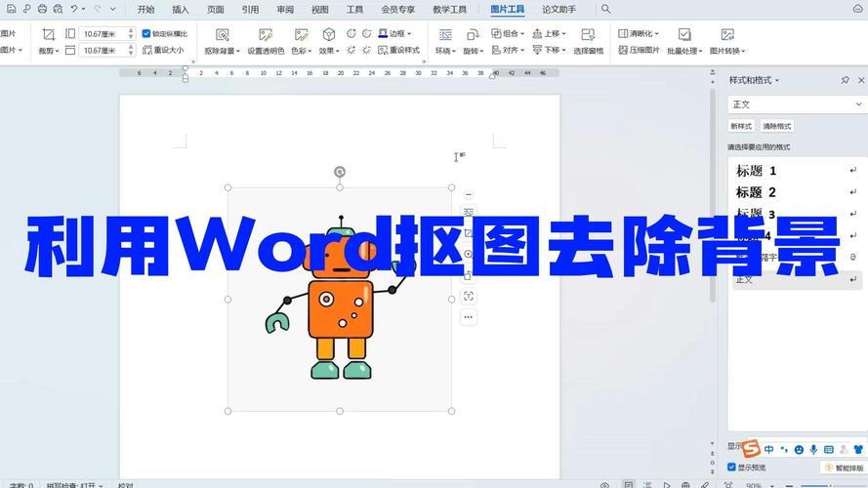Click the Sogou skin (shirt) icon
The height and width of the screenshot is (488, 868).
pos(858,450)
